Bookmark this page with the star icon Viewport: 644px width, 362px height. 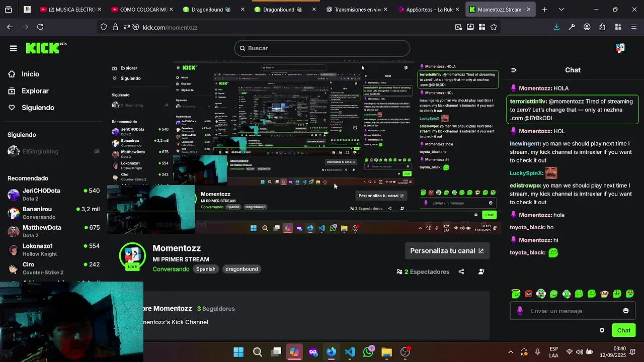494,27
